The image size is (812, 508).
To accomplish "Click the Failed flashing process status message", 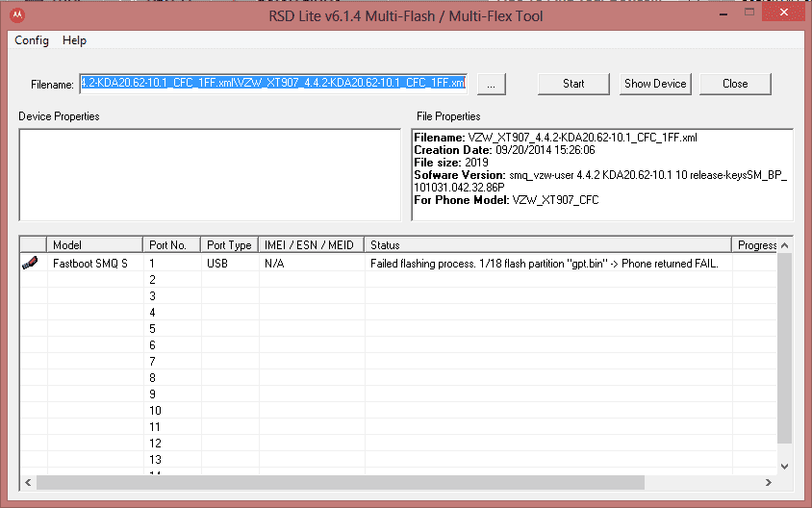I will tap(545, 264).
